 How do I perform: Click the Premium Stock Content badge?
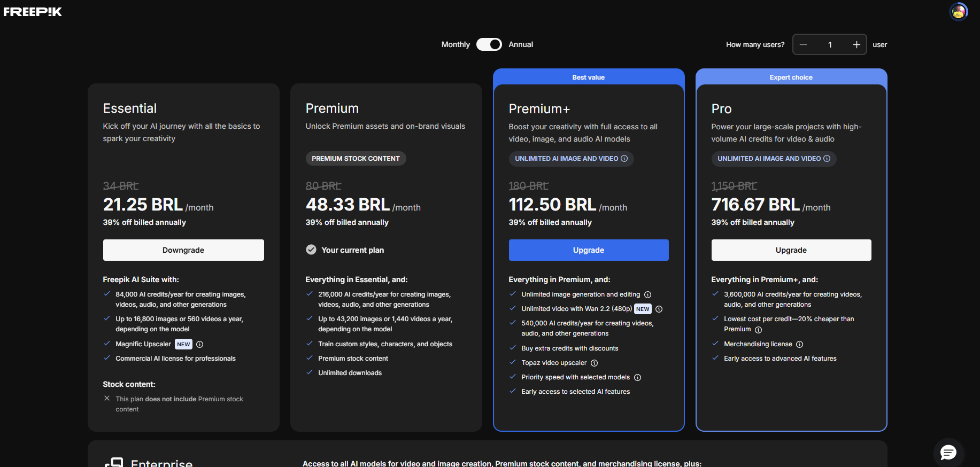pos(356,159)
